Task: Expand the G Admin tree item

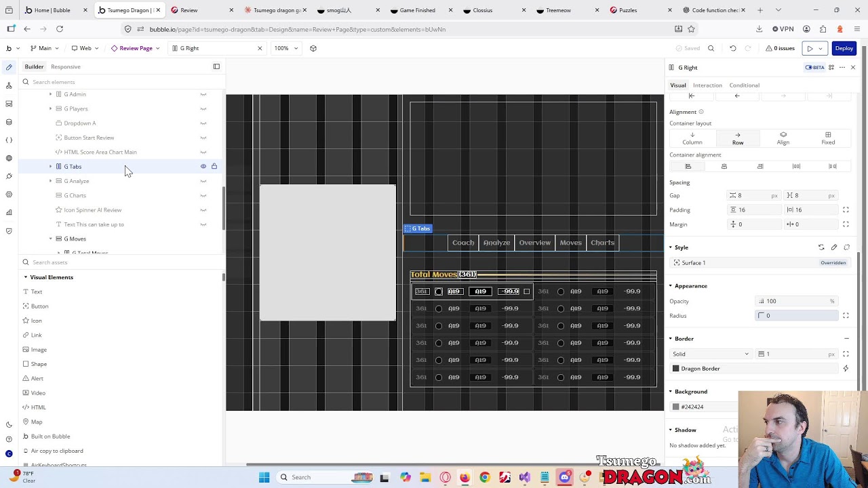Action: tap(50, 94)
